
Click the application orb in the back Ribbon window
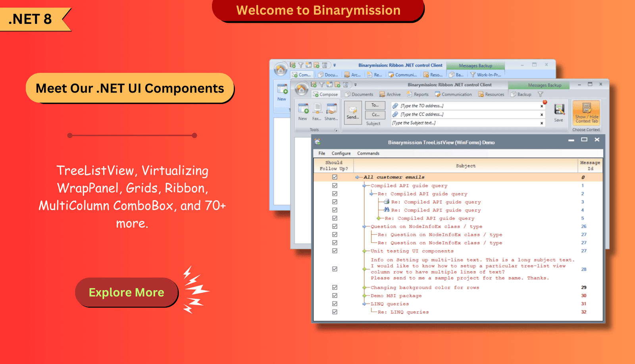coord(281,70)
